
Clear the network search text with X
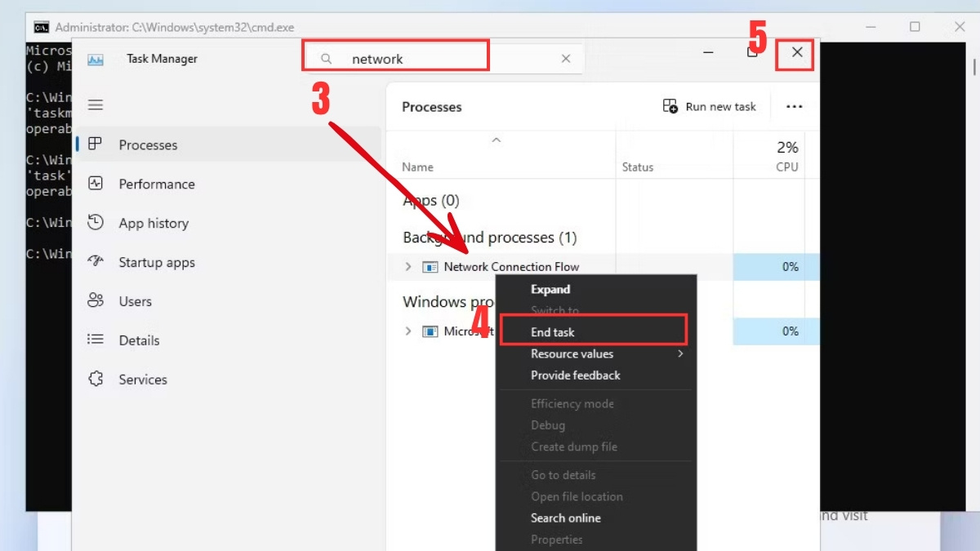566,59
